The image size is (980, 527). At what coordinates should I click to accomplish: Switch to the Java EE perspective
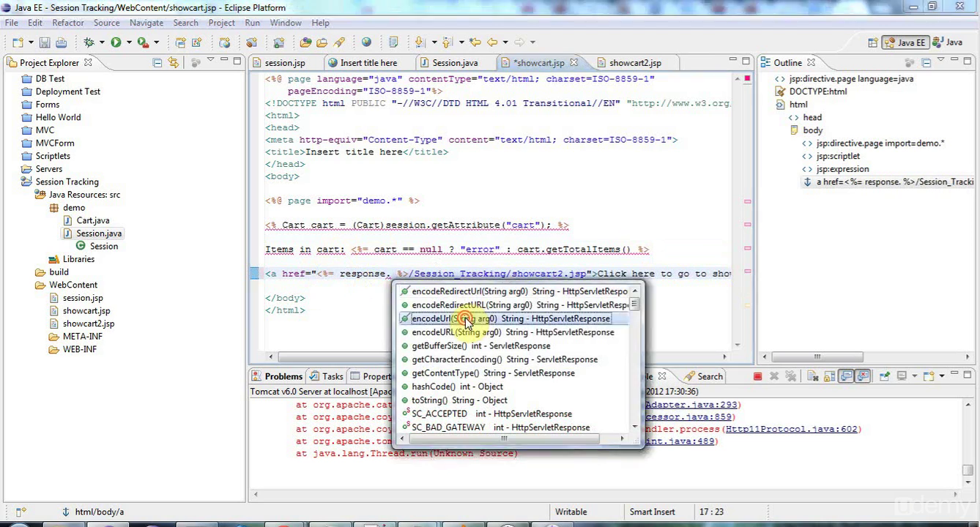point(905,42)
